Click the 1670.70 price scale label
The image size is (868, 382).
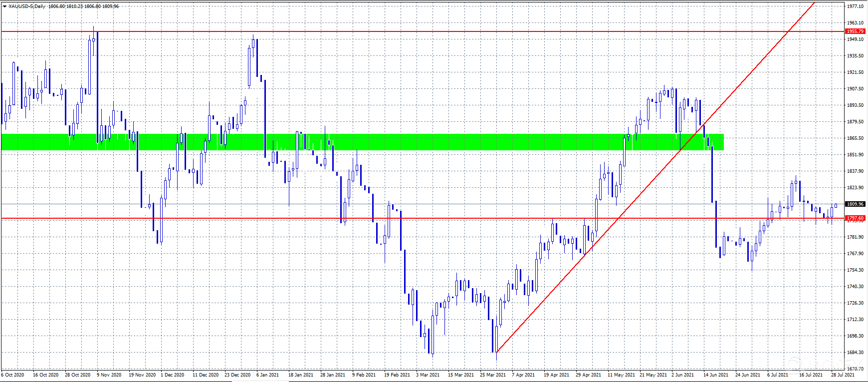[x=855, y=369]
